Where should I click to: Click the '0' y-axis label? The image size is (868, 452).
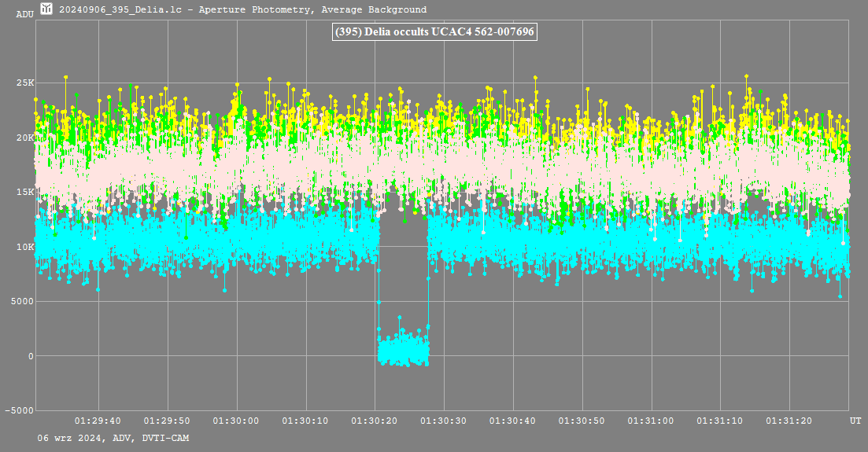pos(31,356)
